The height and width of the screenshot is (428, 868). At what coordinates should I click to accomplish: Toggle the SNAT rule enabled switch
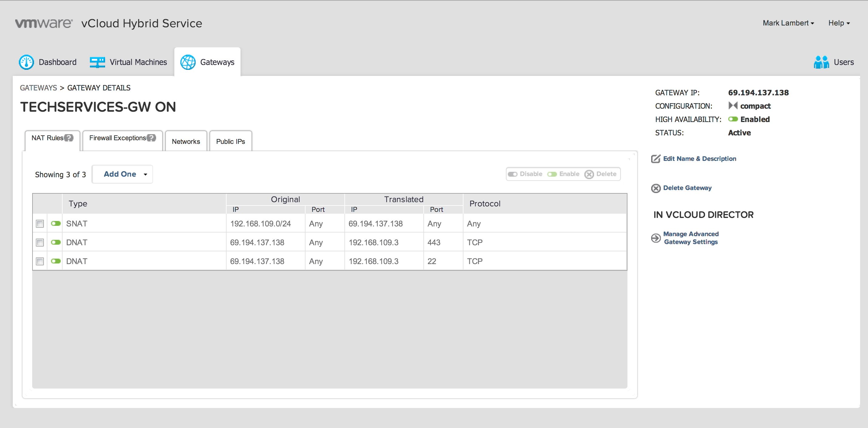coord(56,224)
